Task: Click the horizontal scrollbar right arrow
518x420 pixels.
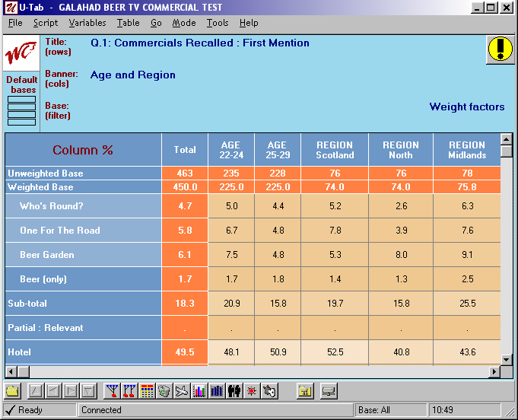Action: (x=494, y=371)
